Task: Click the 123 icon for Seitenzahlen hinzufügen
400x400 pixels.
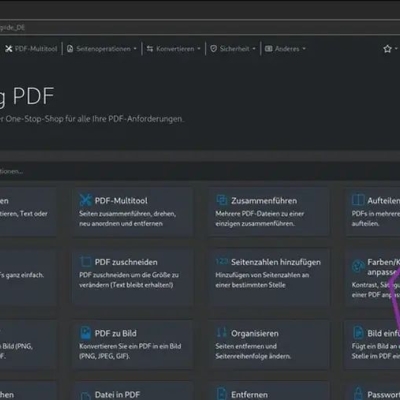Action: [x=221, y=262]
